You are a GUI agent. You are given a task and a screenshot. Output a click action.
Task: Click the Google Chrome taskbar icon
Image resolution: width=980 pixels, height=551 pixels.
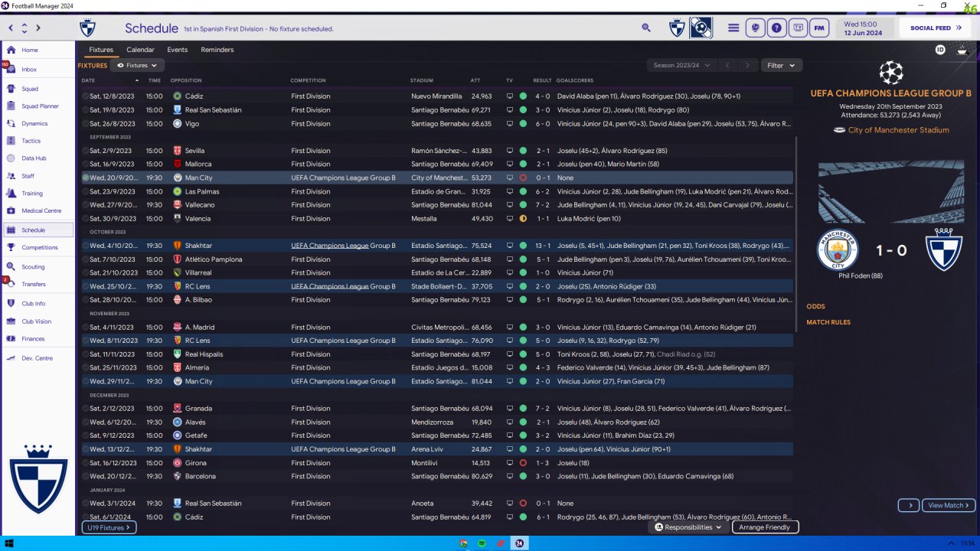pos(463,543)
